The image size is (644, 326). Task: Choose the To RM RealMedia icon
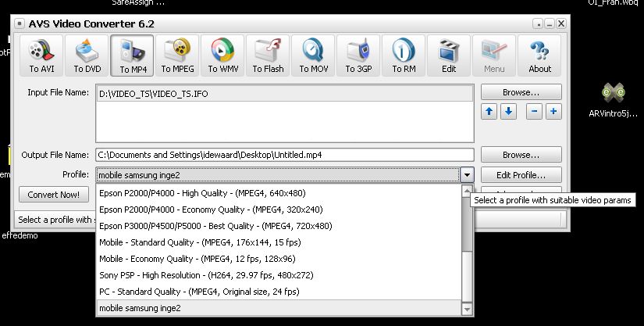(x=404, y=56)
